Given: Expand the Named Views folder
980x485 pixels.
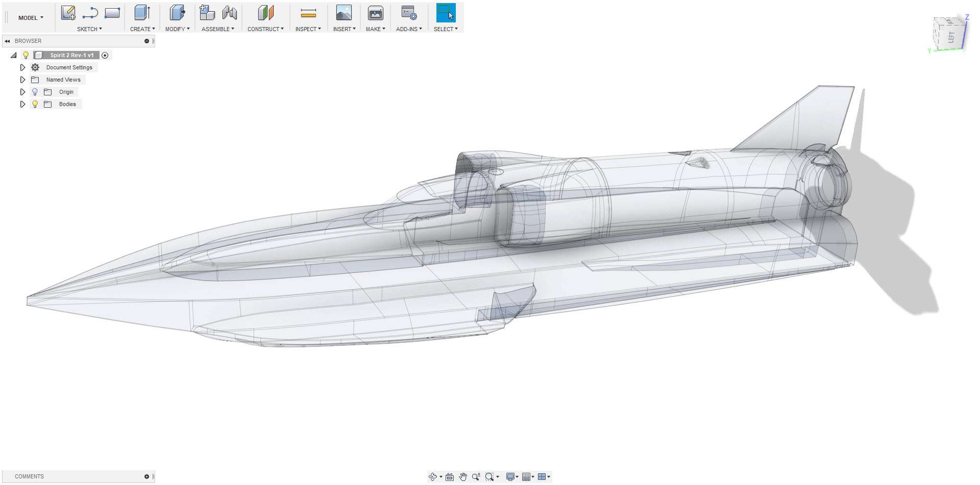Looking at the screenshot, I should point(22,80).
